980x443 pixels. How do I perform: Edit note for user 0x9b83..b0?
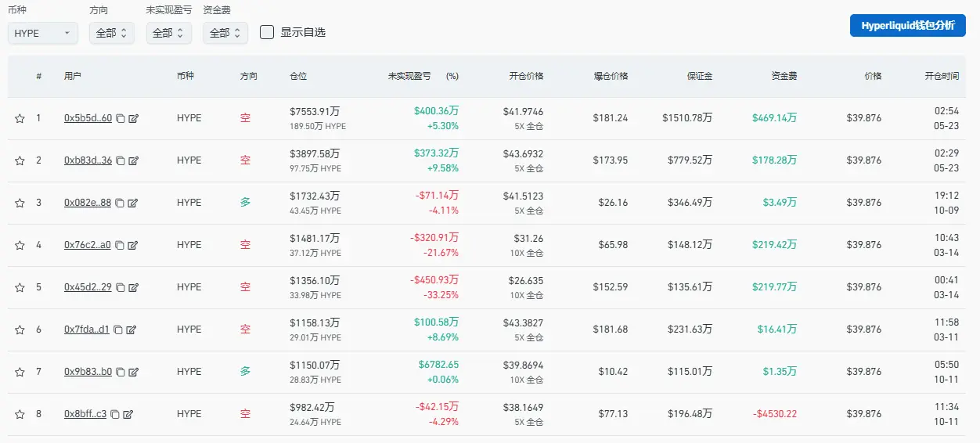(133, 372)
